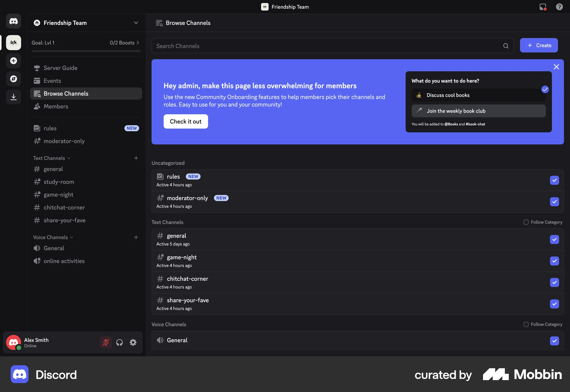
Task: Click the Download Apps icon
Action: pyautogui.click(x=13, y=97)
